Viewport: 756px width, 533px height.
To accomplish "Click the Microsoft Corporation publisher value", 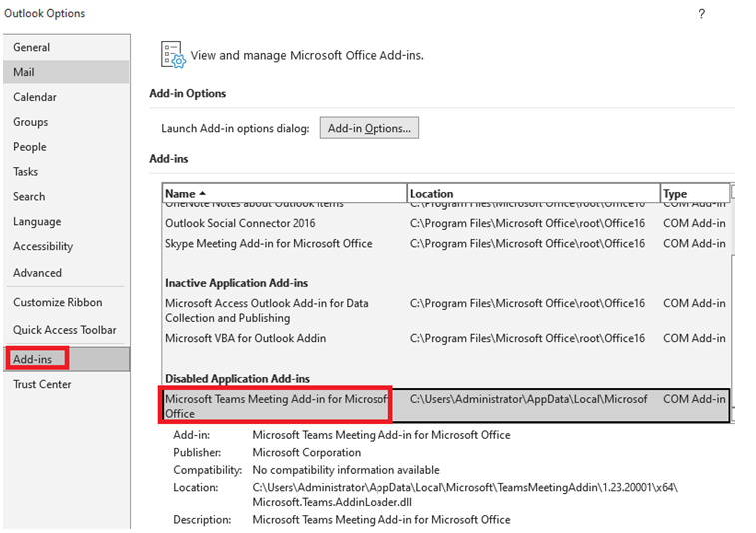I will tap(307, 452).
